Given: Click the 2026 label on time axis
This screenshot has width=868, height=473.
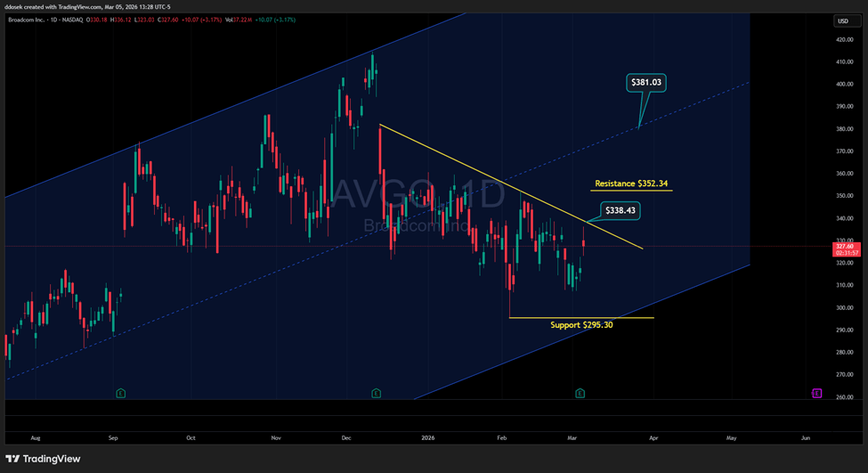Looking at the screenshot, I should pos(428,437).
